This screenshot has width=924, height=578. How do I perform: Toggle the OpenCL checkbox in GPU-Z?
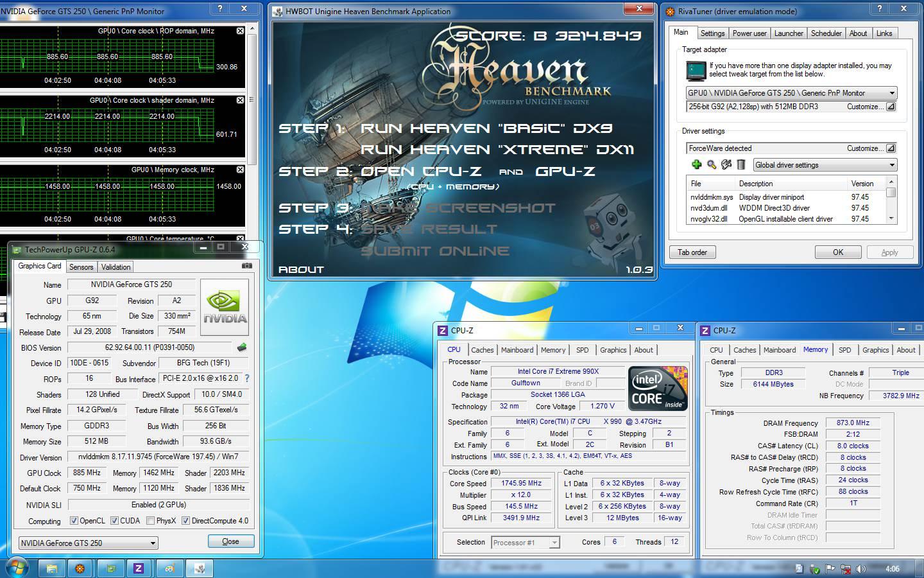click(x=74, y=521)
